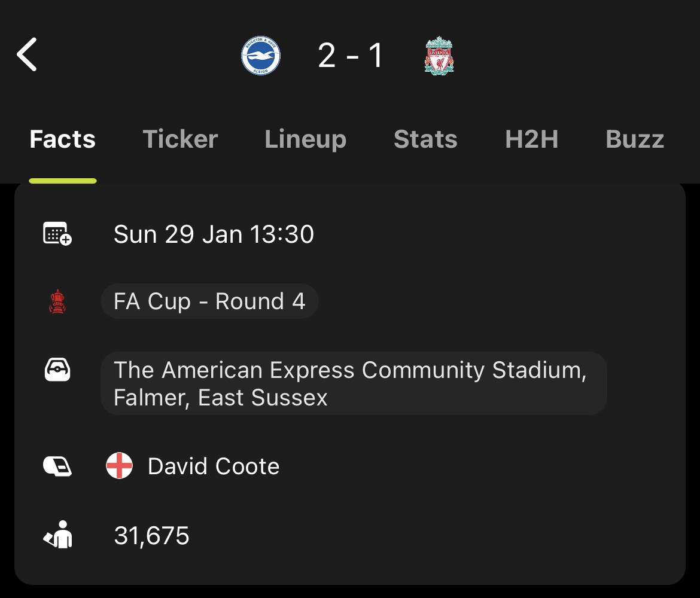Tap referee name David Coote
700x598 pixels.
tap(214, 466)
